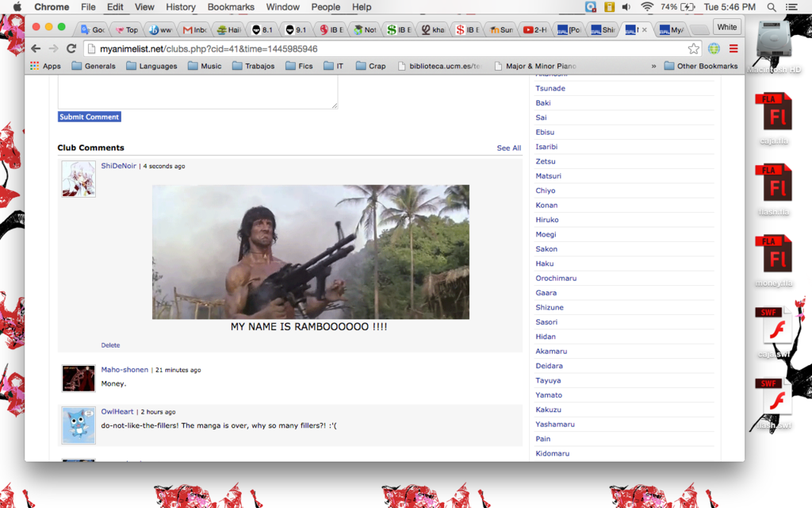Click the browser back arrow
This screenshot has height=508, width=812.
click(x=36, y=48)
